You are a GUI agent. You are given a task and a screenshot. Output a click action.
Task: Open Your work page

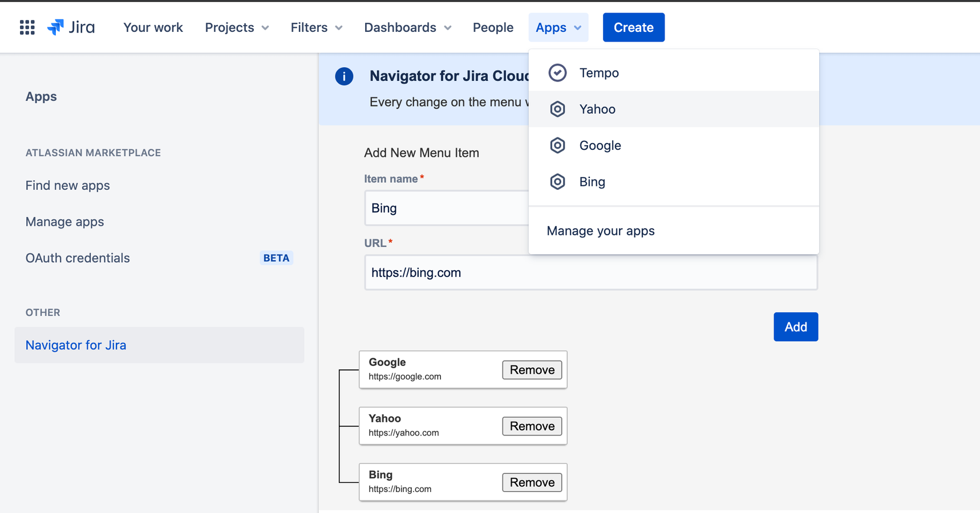coord(153,27)
